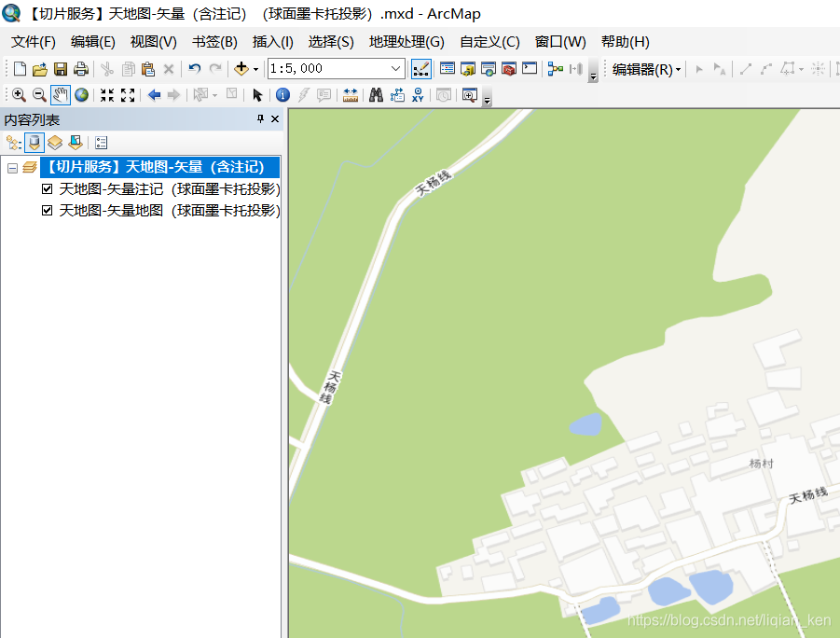
Task: Open the 编辑器(R) dropdown menu
Action: (x=647, y=69)
